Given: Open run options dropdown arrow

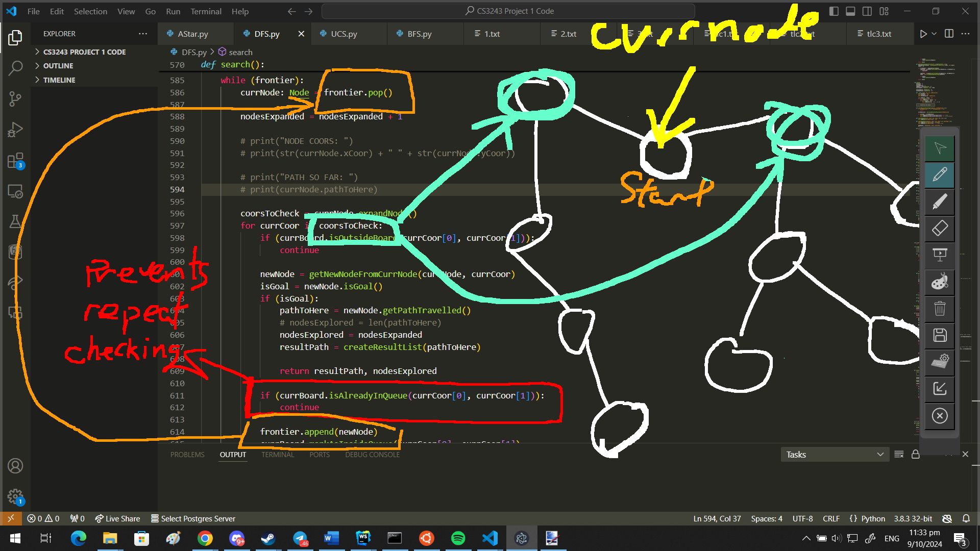Looking at the screenshot, I should (x=934, y=34).
